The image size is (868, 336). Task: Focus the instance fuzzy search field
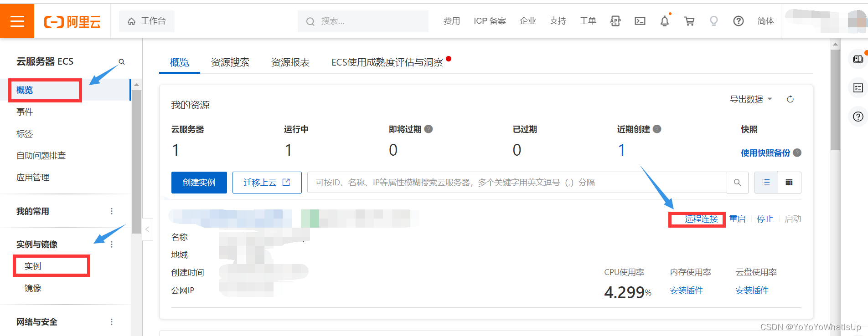click(517, 183)
